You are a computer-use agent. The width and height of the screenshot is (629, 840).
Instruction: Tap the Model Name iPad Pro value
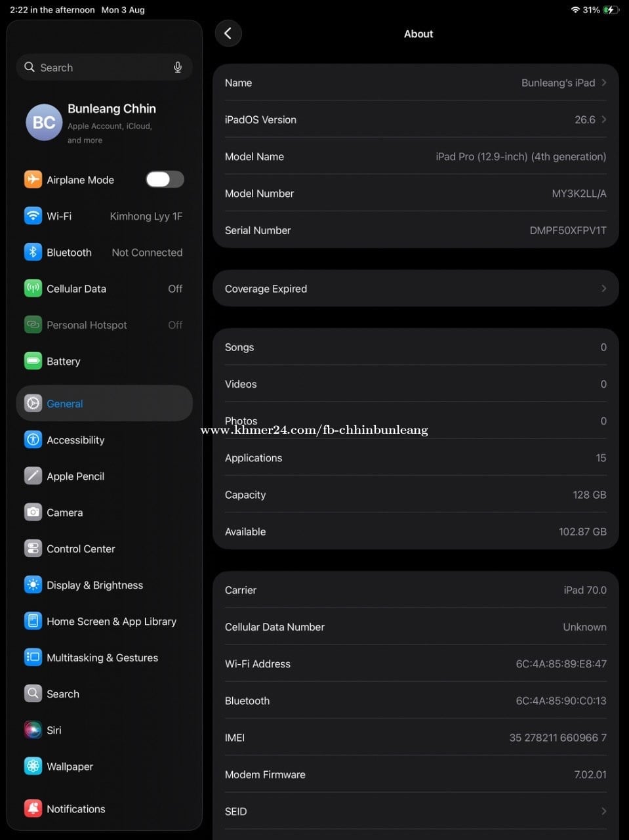pos(521,157)
